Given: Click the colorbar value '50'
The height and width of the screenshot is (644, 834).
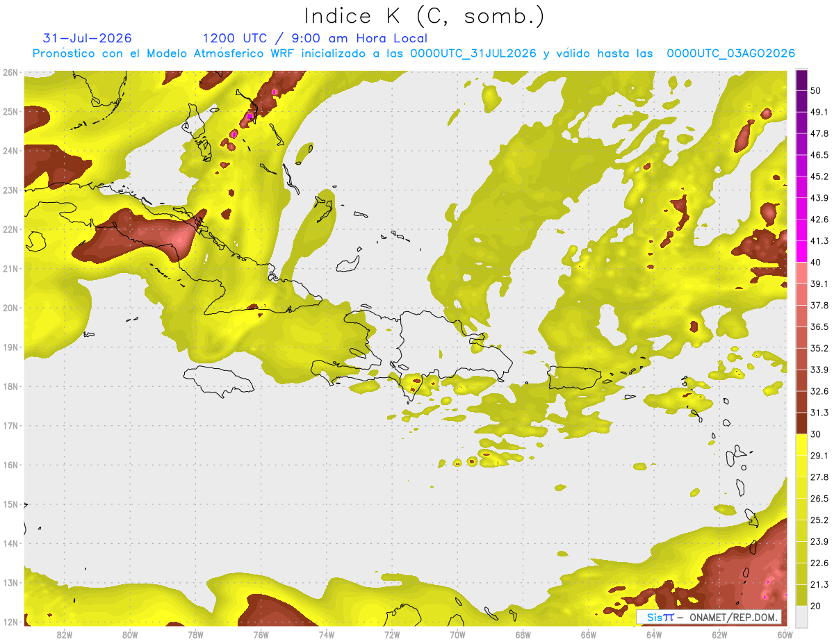Looking at the screenshot, I should (x=816, y=91).
